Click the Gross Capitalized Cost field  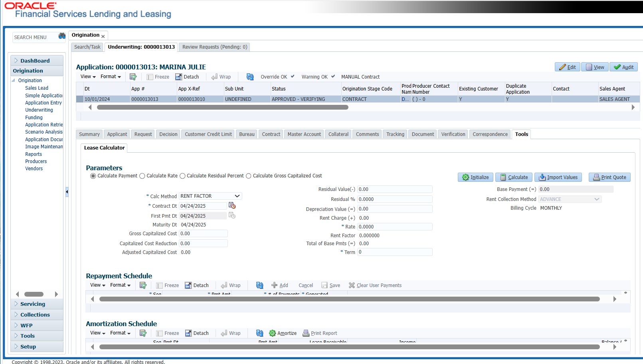tap(203, 234)
